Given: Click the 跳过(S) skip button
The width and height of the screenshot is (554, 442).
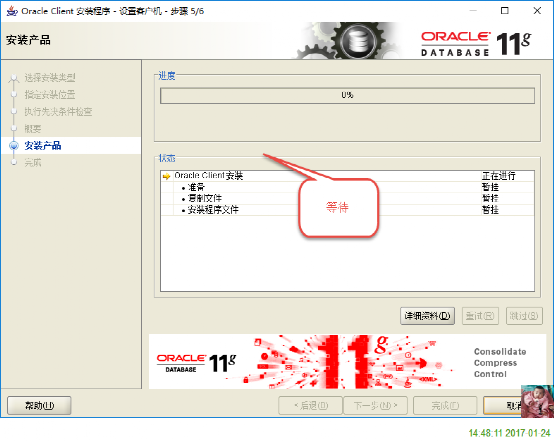Looking at the screenshot, I should coord(524,316).
